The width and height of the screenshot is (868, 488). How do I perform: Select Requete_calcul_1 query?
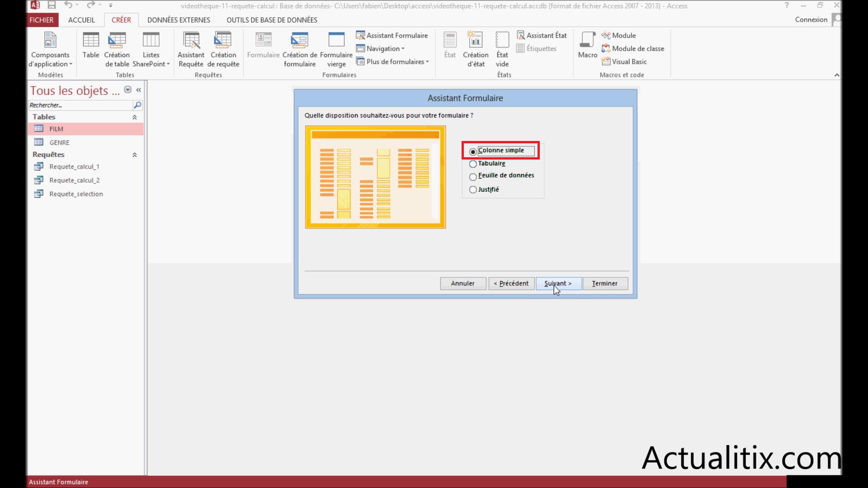point(86,167)
